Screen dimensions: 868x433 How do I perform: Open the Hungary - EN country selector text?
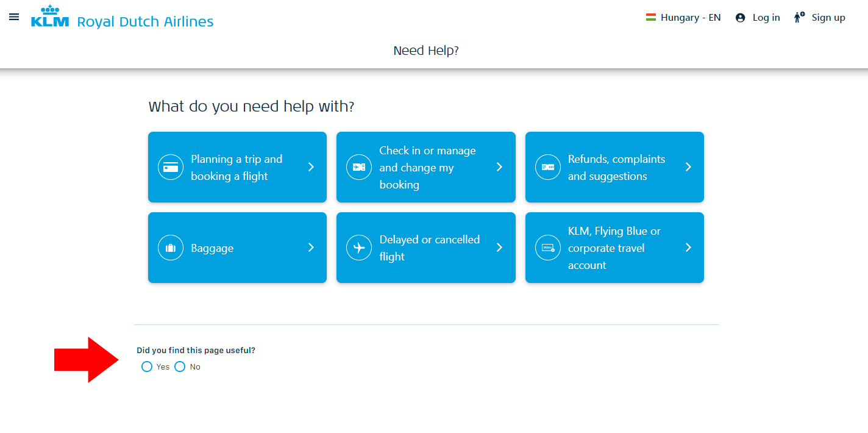691,18
